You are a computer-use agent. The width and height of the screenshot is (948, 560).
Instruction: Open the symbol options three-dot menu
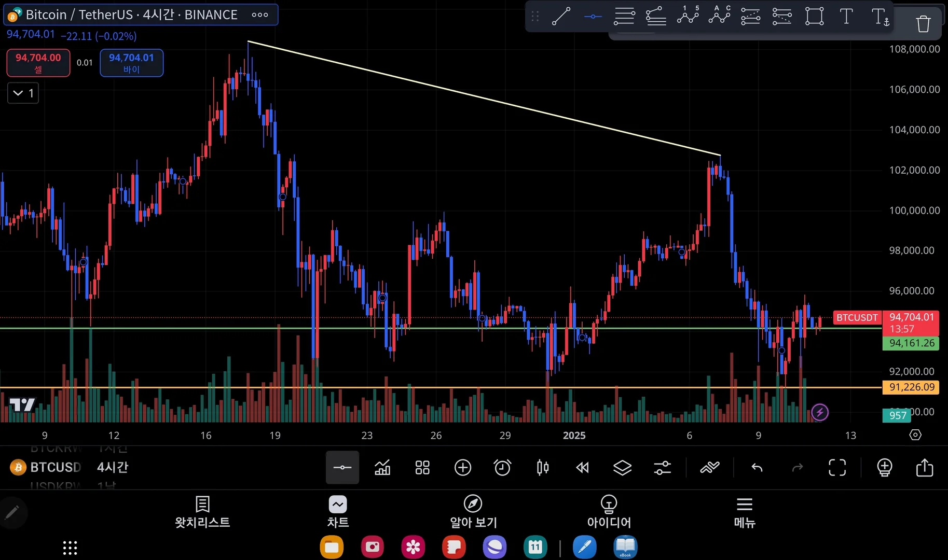260,15
